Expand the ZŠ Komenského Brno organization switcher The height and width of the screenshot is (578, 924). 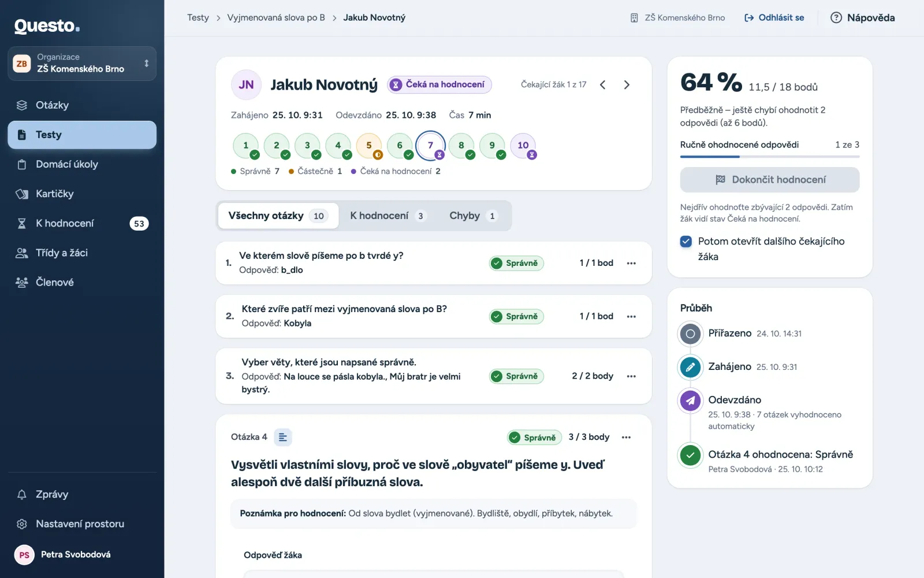[x=82, y=63]
